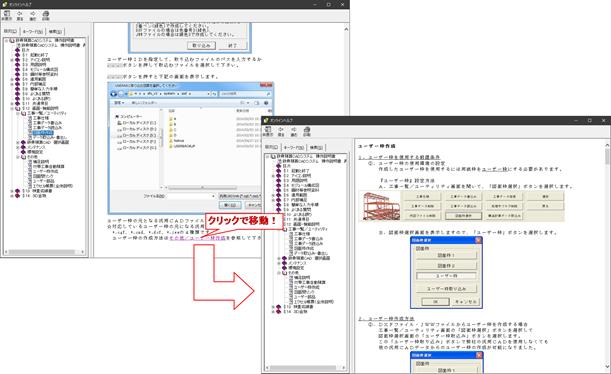The width and height of the screenshot is (611, 374).
Task: Click the 非表示 (Hide) icon in the back help window
Action: tap(7, 16)
